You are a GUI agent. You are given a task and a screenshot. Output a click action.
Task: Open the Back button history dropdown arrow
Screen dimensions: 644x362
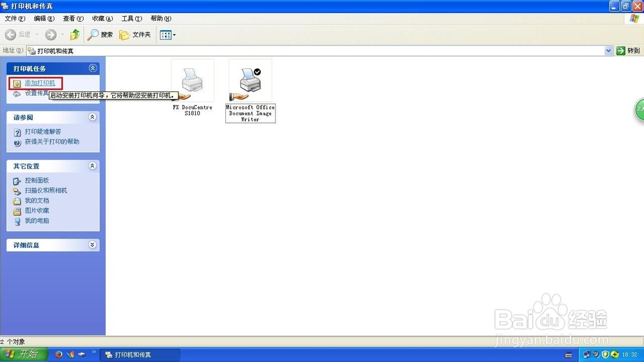[x=37, y=35]
